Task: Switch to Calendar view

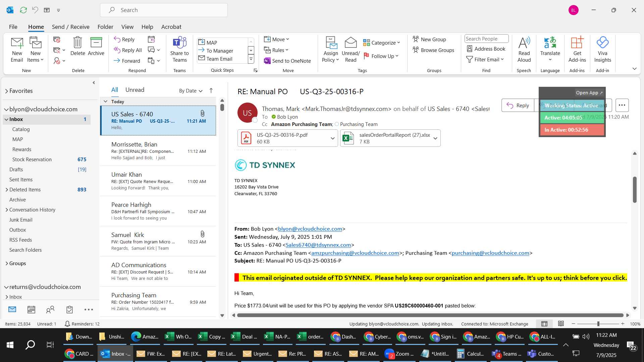Action: click(31, 309)
